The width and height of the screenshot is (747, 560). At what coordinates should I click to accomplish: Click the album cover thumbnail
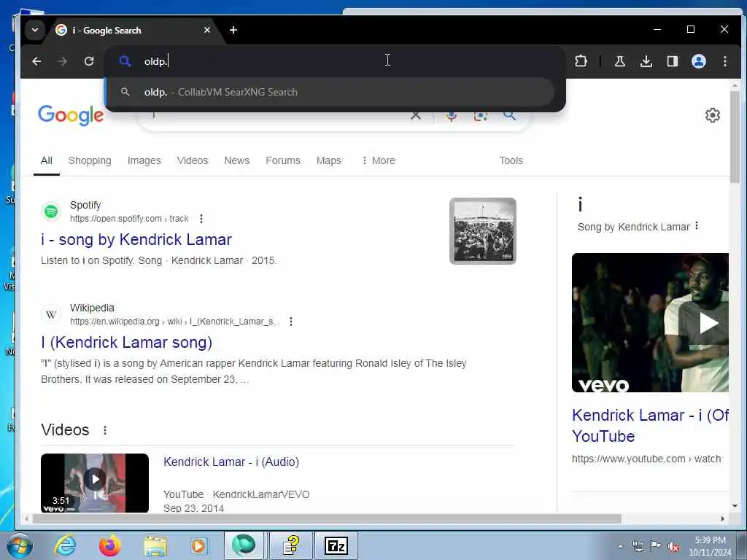[483, 231]
